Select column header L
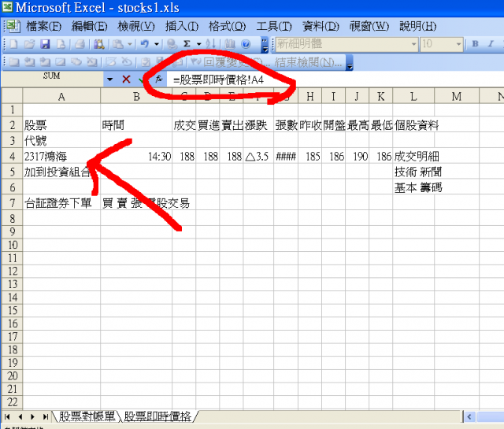 [413, 96]
